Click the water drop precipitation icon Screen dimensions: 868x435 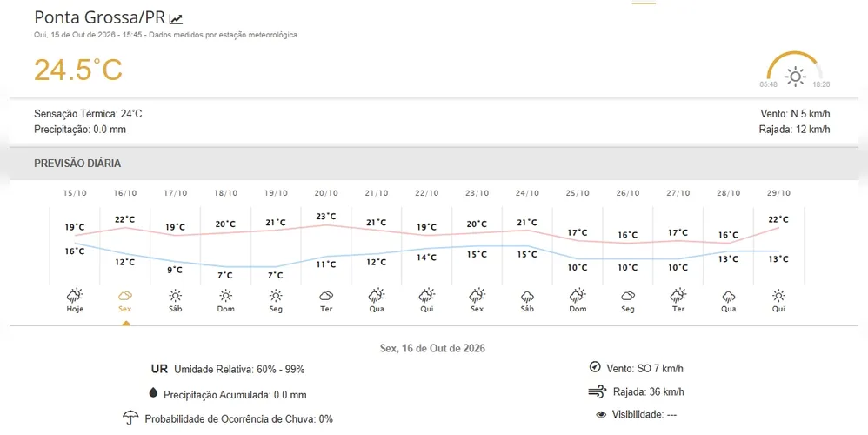[153, 393]
